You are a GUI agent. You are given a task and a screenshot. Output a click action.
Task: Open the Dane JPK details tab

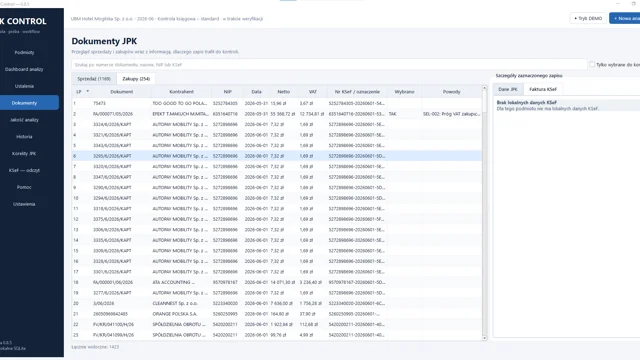click(x=508, y=89)
